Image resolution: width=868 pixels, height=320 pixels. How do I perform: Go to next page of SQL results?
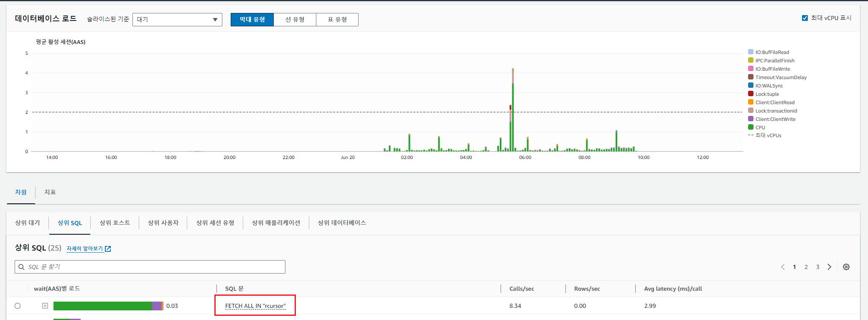click(x=830, y=267)
